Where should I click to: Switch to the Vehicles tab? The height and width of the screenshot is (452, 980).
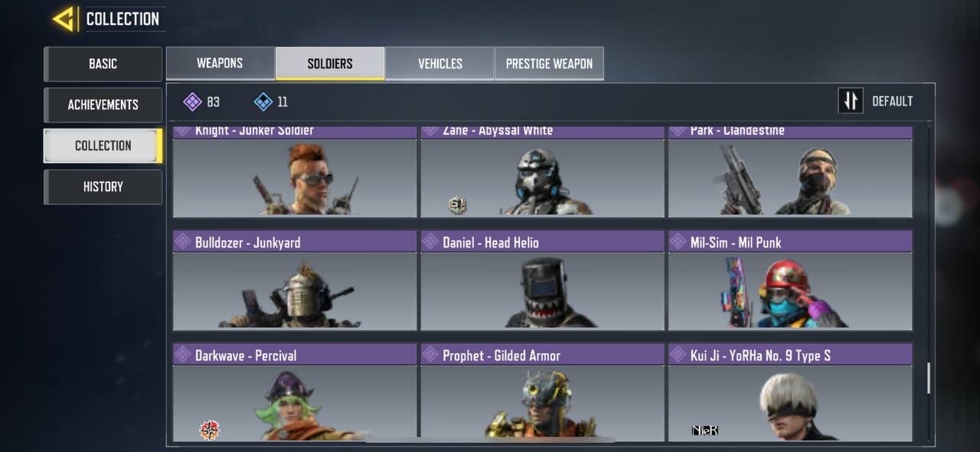(x=440, y=63)
